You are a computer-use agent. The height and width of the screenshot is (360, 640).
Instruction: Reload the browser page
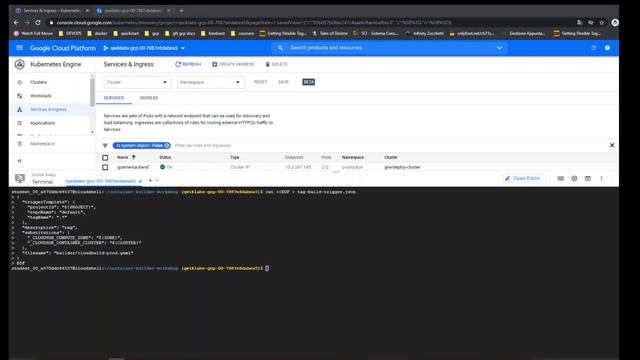click(x=38, y=22)
